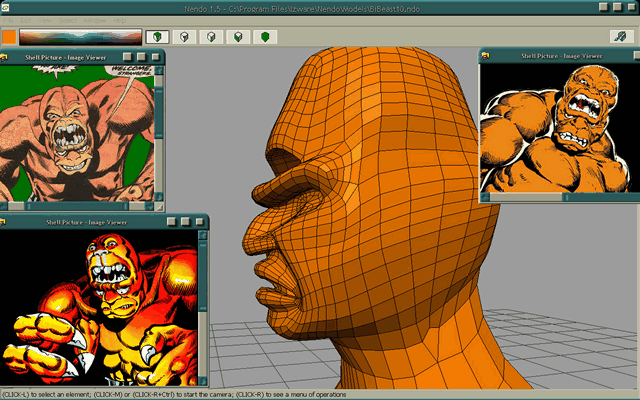Click vertical scrollbar thumb in top-left Image Viewer
The image size is (640, 400).
tap(159, 113)
